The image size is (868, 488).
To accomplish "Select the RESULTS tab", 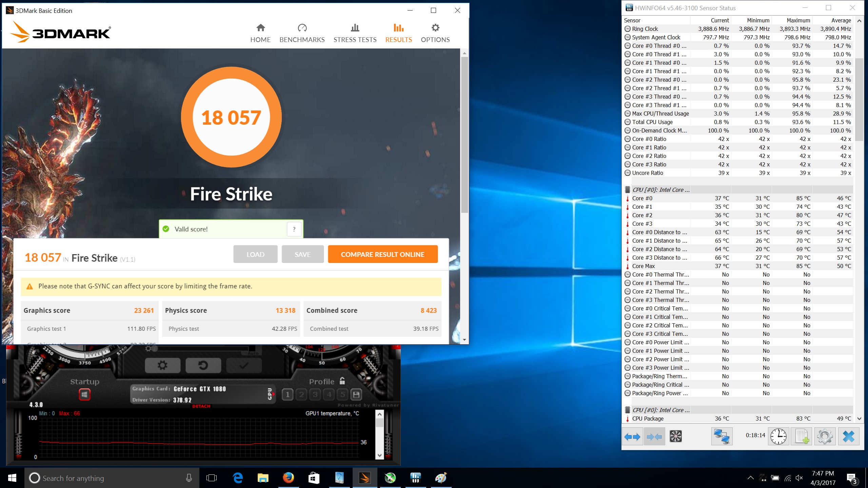I will (398, 33).
